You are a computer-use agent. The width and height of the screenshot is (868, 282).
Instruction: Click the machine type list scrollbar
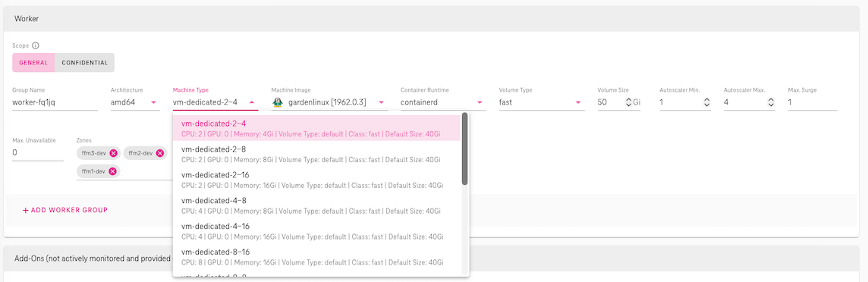(465, 149)
